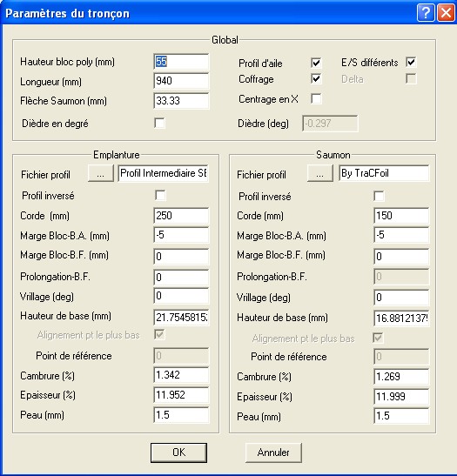Click the Annuler button
This screenshot has width=457, height=476.
(x=273, y=453)
